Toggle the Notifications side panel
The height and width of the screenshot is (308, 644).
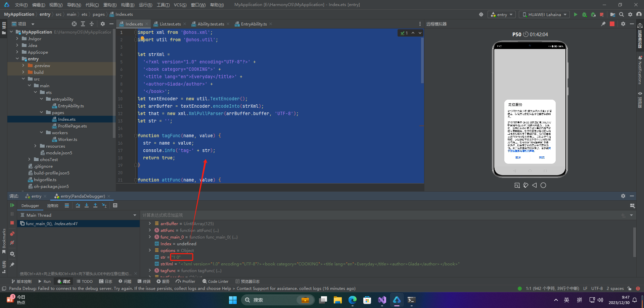click(640, 70)
